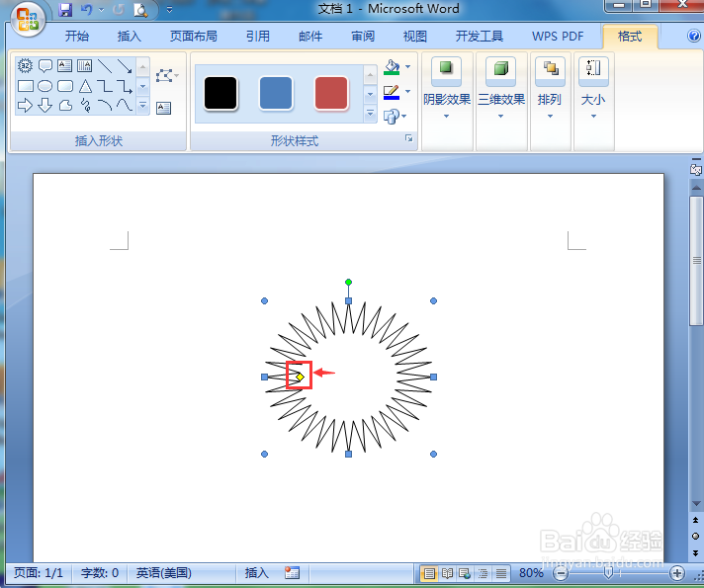Toggle 插入 overtype mode in status bar

256,573
